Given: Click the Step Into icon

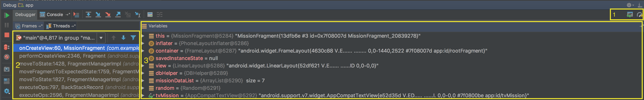Looking at the screenshot, I should click(98, 15).
